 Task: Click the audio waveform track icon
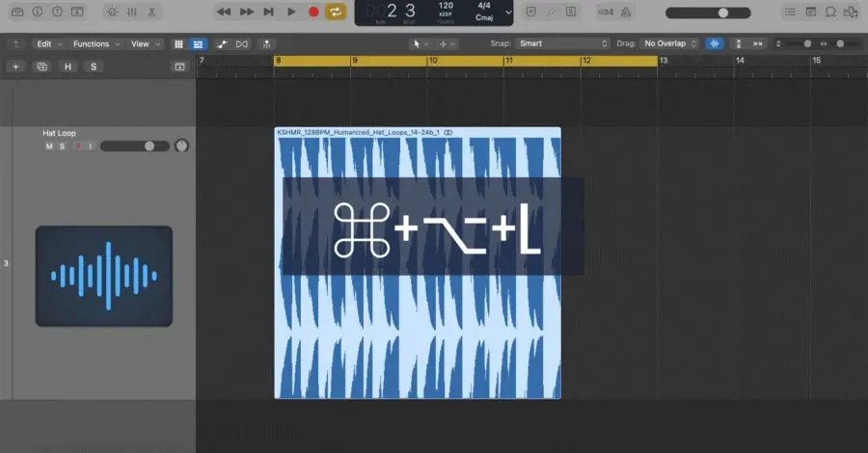(104, 276)
